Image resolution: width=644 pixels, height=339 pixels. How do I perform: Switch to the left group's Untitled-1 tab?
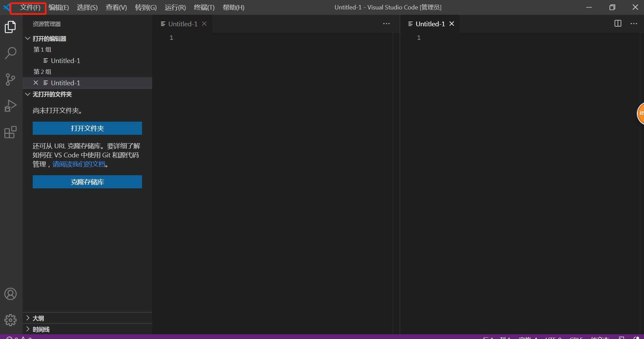(183, 24)
